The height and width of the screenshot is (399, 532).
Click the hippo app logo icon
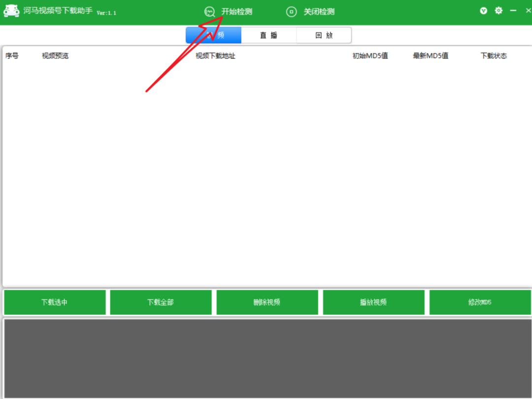tap(11, 11)
